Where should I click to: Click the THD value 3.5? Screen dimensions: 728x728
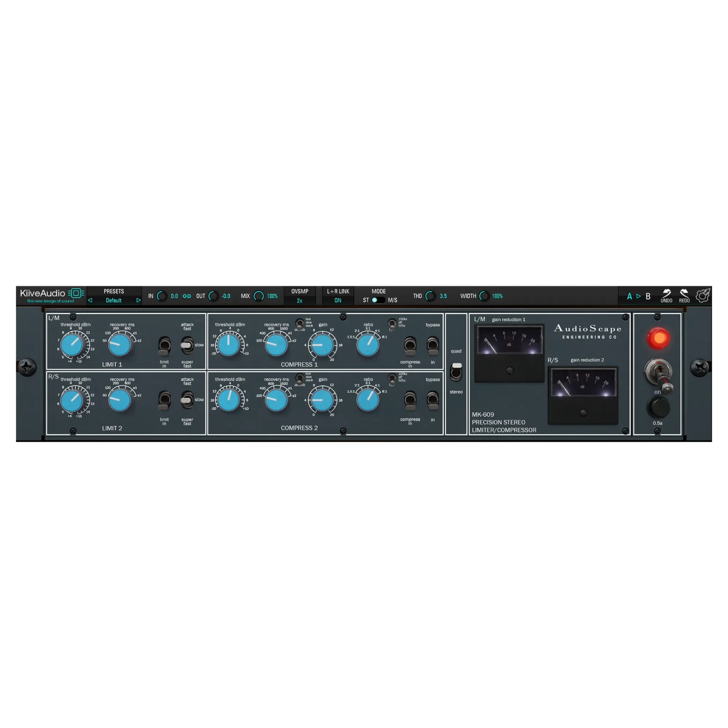(443, 296)
